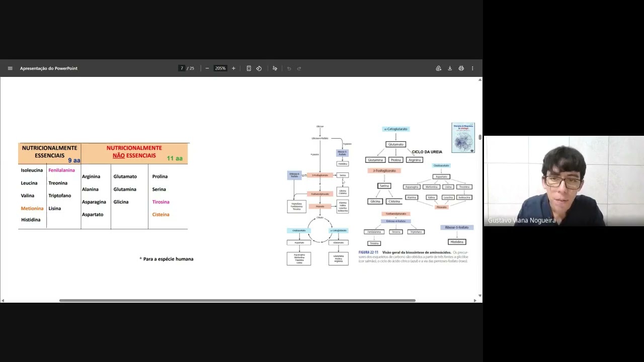Open the PDF viewer sidebar menu
The width and height of the screenshot is (644, 362).
point(10,68)
